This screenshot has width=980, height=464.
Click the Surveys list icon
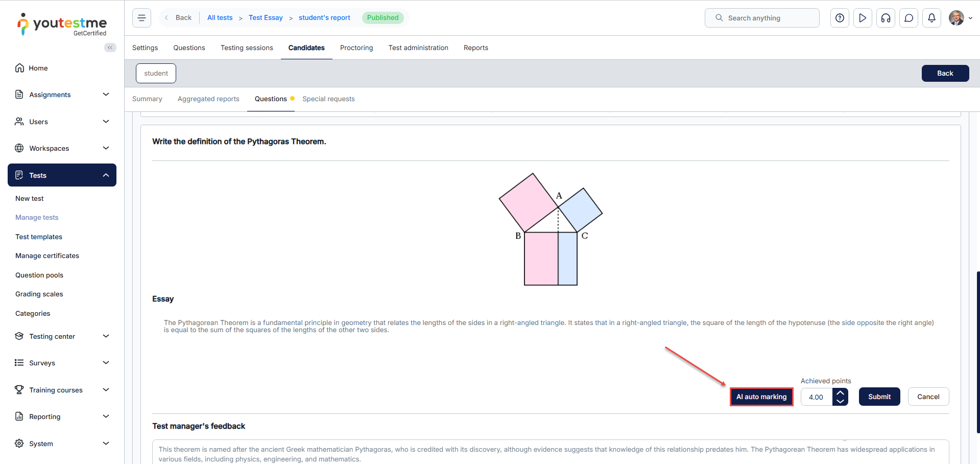click(19, 363)
